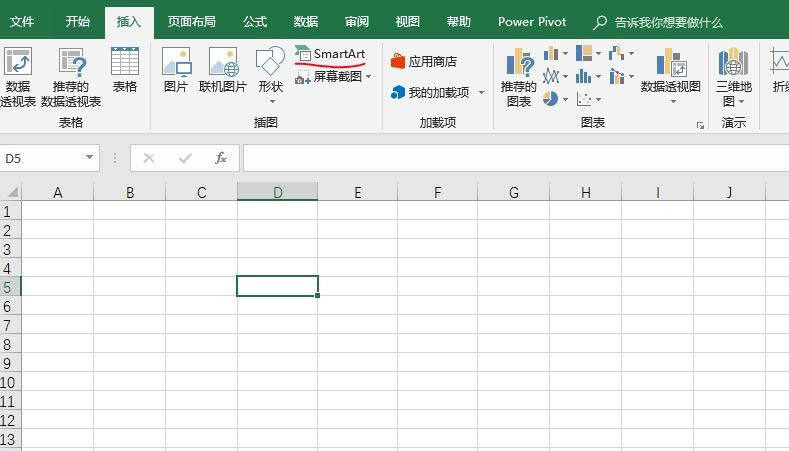This screenshot has height=451, width=789.
Task: Insert a statistic histogram chart
Action: (x=584, y=77)
